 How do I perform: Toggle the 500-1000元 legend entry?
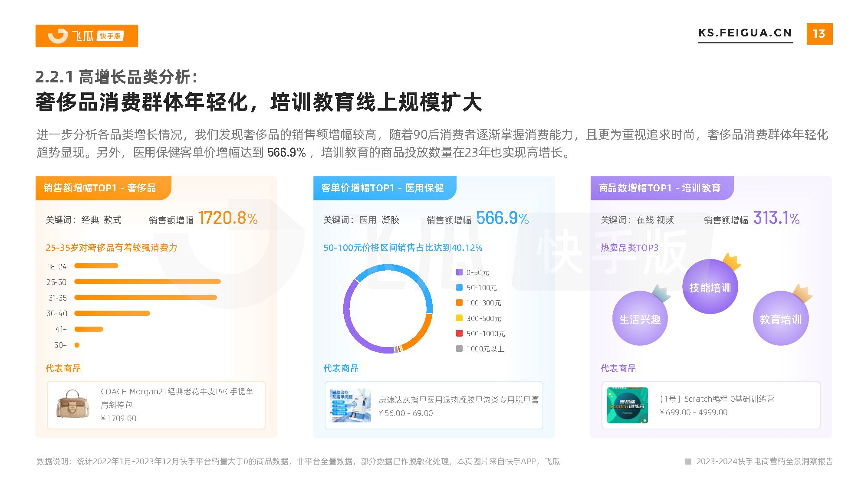(483, 333)
